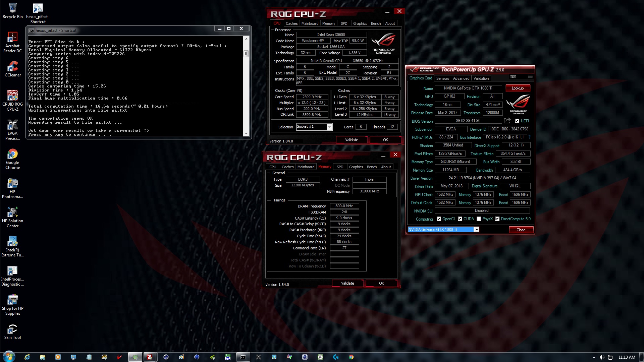Click the GPU-Z Close button
The width and height of the screenshot is (644, 362).
(521, 230)
